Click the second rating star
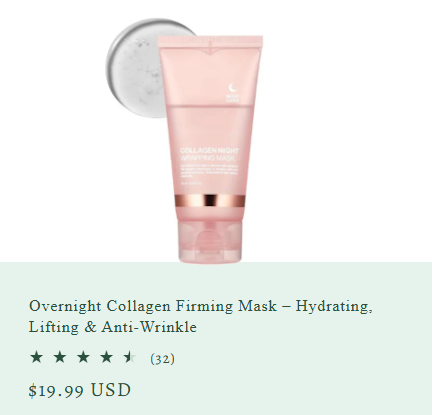Image resolution: width=433 pixels, height=415 pixels. point(60,357)
